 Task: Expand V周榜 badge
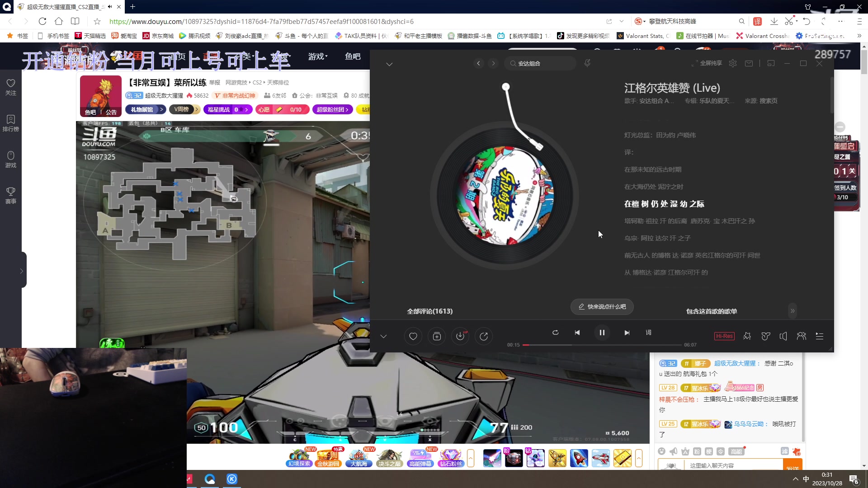pos(184,109)
